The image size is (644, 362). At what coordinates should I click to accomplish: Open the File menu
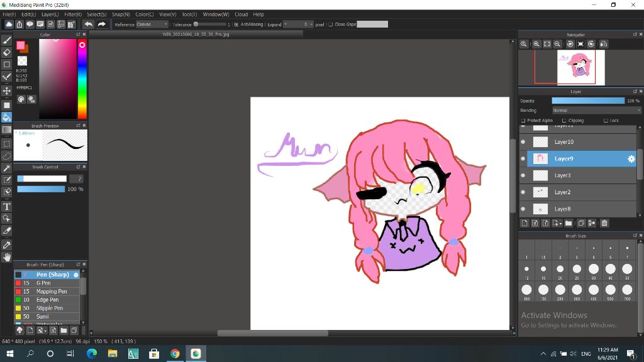(x=9, y=14)
